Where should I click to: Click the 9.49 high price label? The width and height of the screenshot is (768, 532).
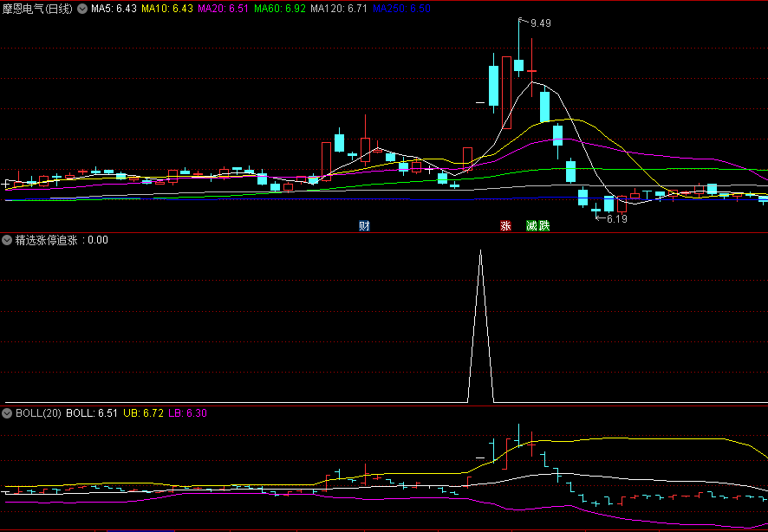pos(541,23)
